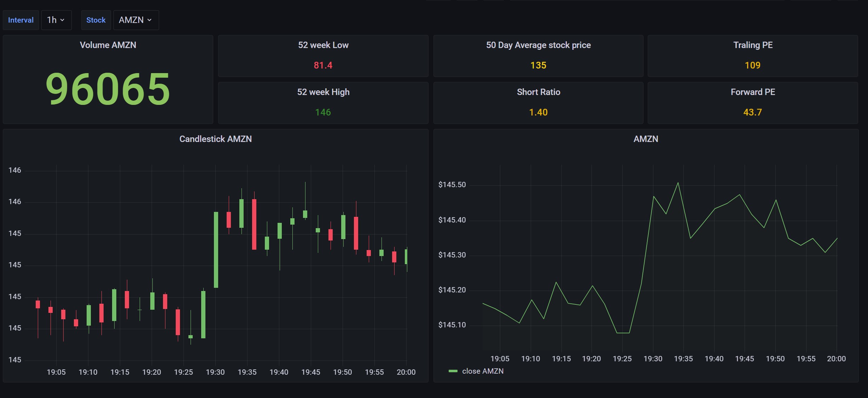Open the Volume AMZN panel title menu
The image size is (868, 398).
pyautogui.click(x=108, y=45)
